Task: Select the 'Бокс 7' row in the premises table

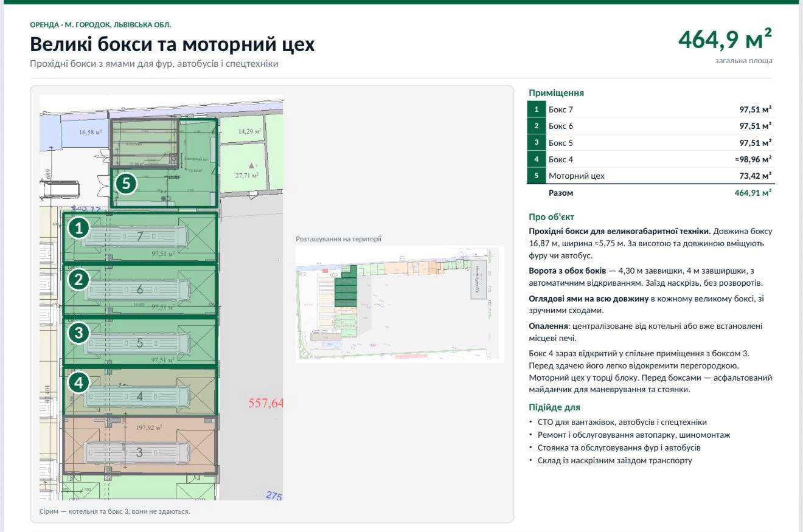Action: coord(650,109)
